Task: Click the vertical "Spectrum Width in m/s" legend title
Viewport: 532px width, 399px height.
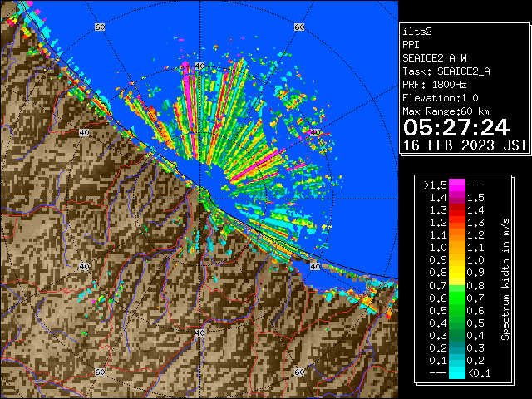Action: click(x=505, y=279)
